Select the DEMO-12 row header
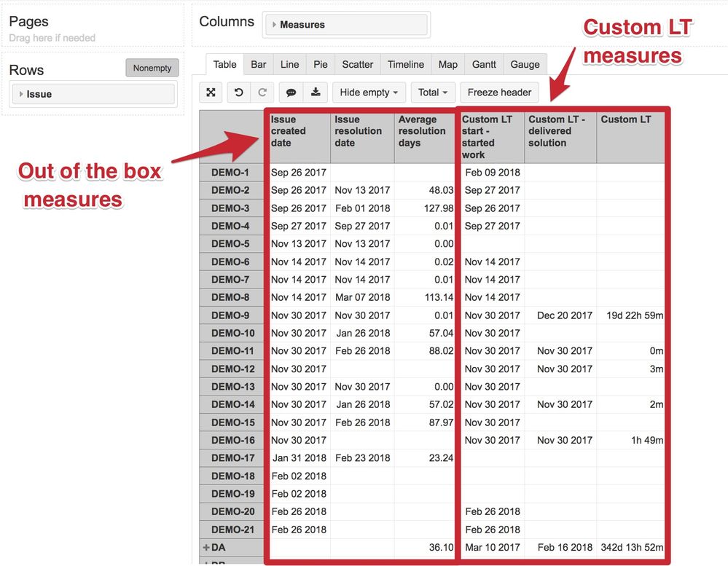728x566 pixels. coord(231,369)
